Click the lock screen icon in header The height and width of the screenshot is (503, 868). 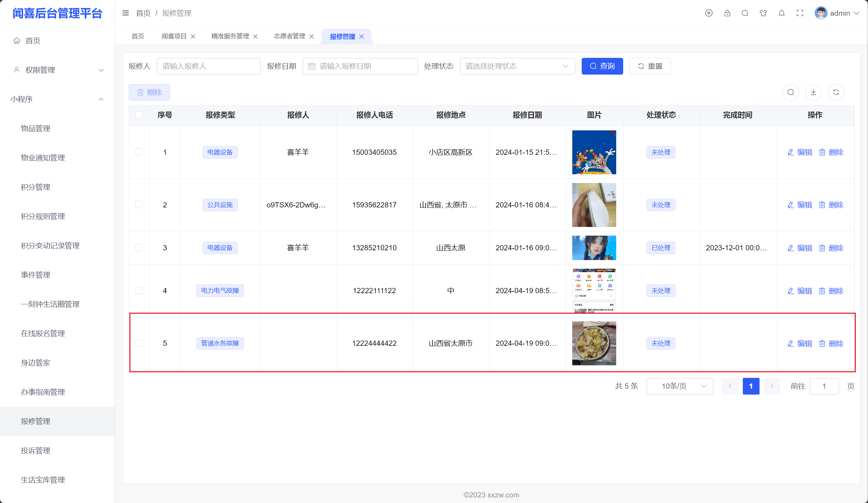(727, 13)
